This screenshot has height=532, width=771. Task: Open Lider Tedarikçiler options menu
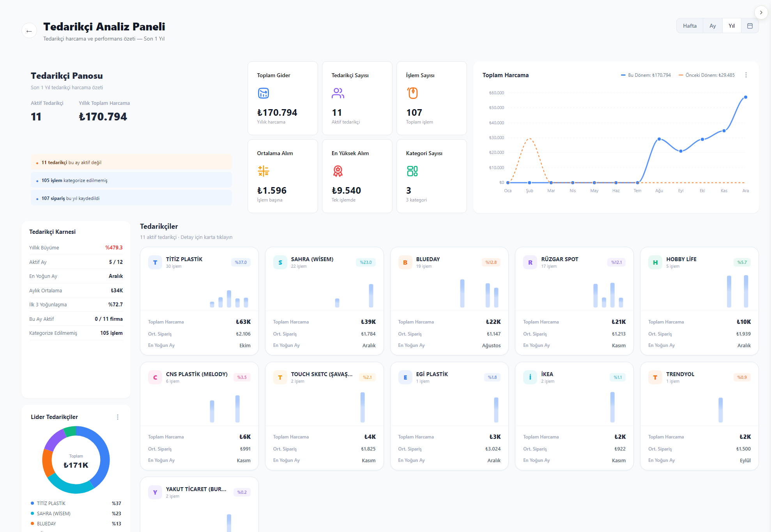tap(118, 417)
